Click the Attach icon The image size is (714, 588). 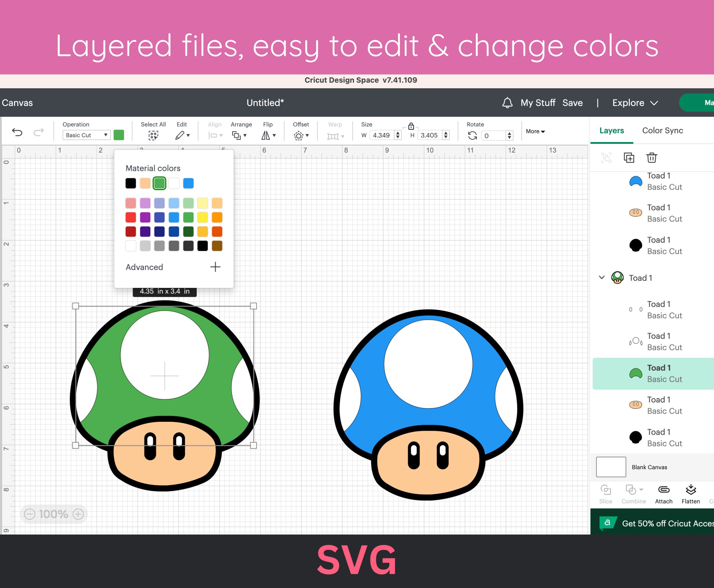[x=664, y=490]
